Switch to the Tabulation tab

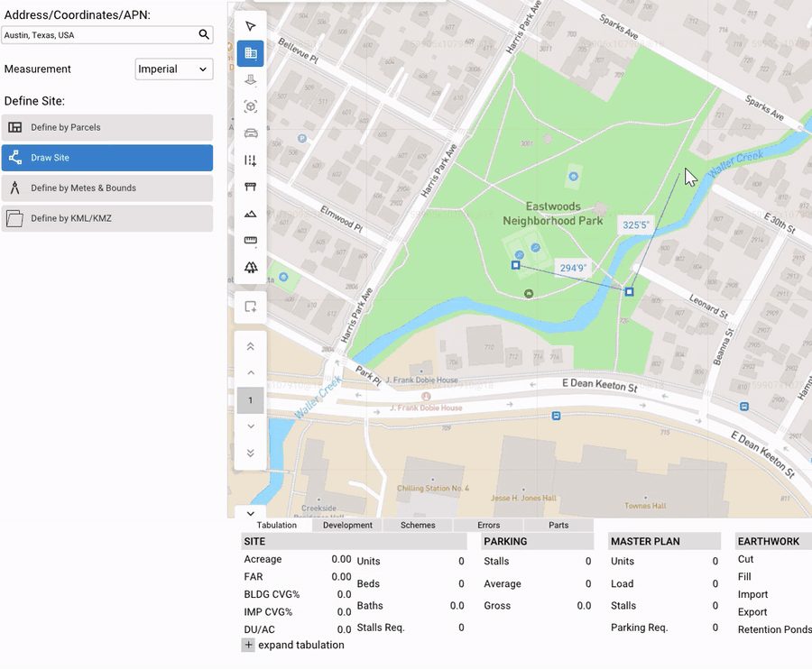pyautogui.click(x=277, y=525)
